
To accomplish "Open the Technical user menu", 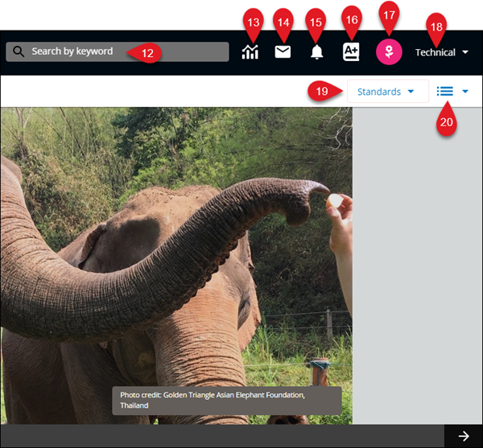I will [436, 52].
